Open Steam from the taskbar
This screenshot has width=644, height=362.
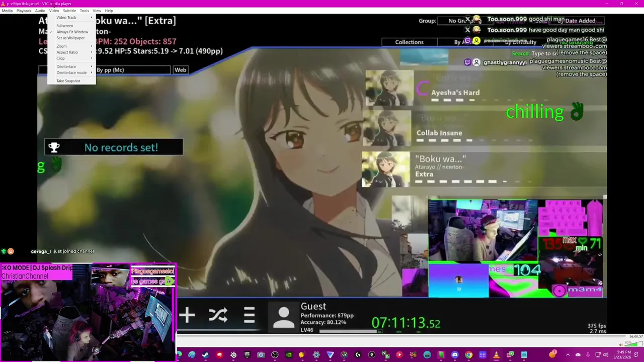coord(205,355)
